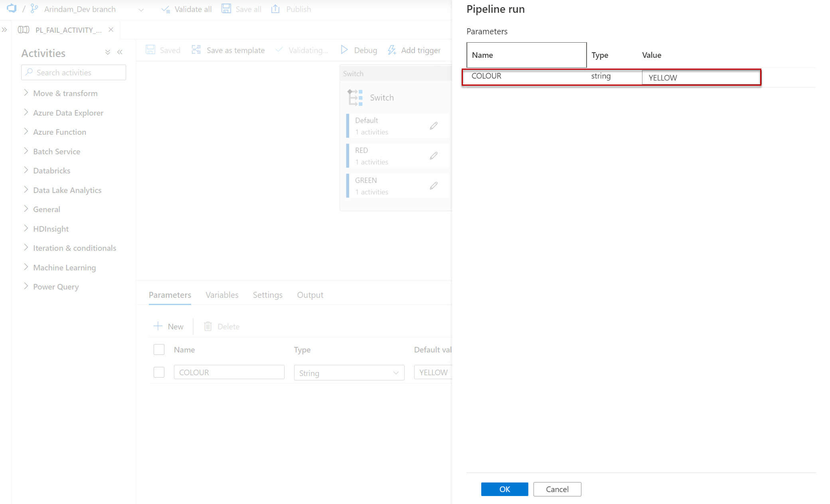Screen dimensions: 830x504
Task: Toggle the select-all parameters header checkbox
Action: click(x=159, y=349)
